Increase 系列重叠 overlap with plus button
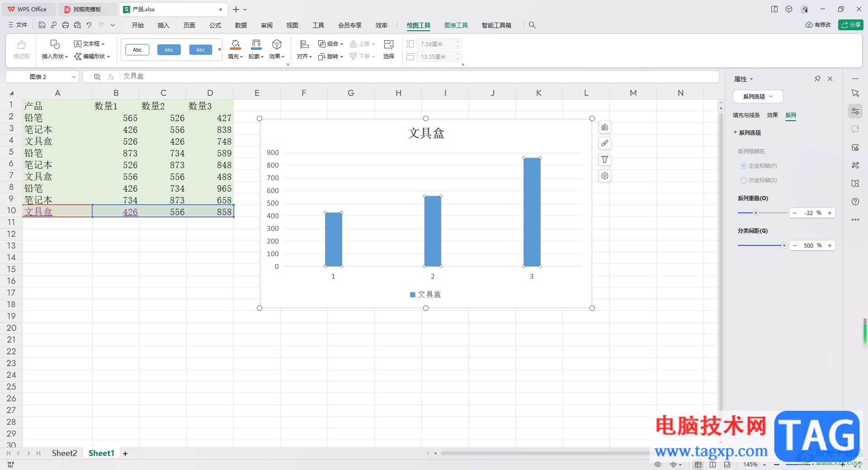Image resolution: width=868 pixels, height=470 pixels. pyautogui.click(x=830, y=213)
